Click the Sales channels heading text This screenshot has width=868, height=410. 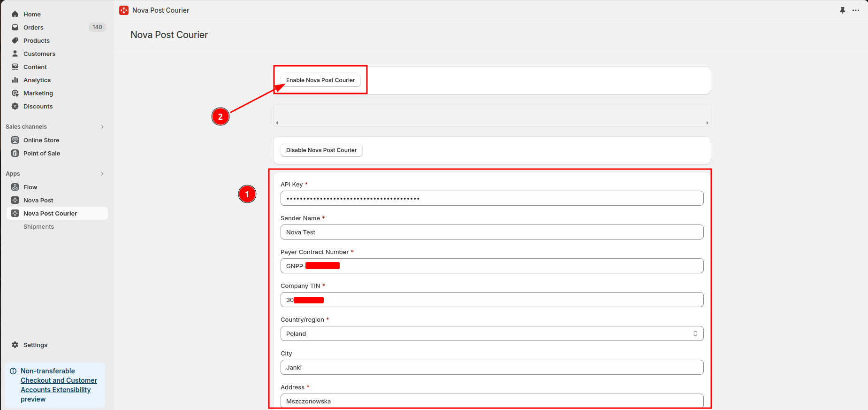point(26,127)
